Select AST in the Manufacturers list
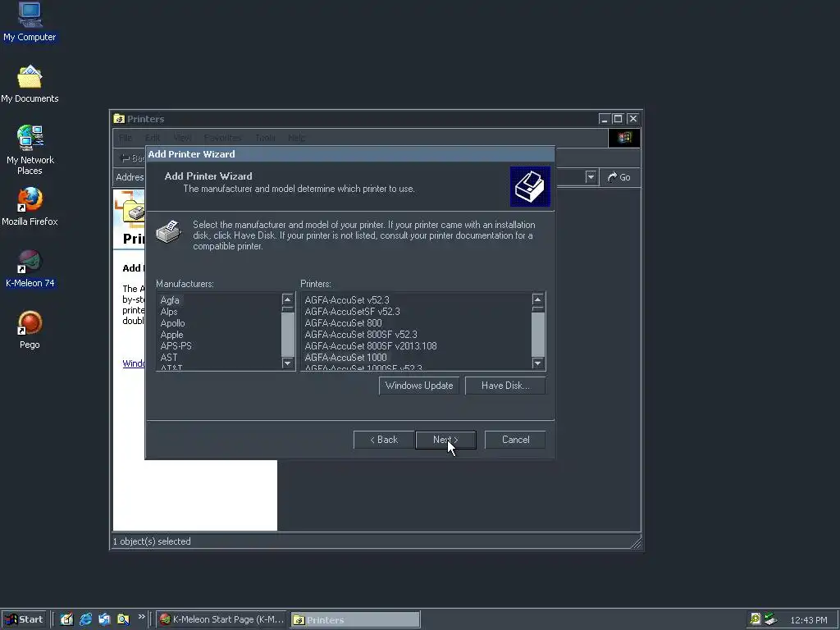The width and height of the screenshot is (840, 630). coord(169,358)
